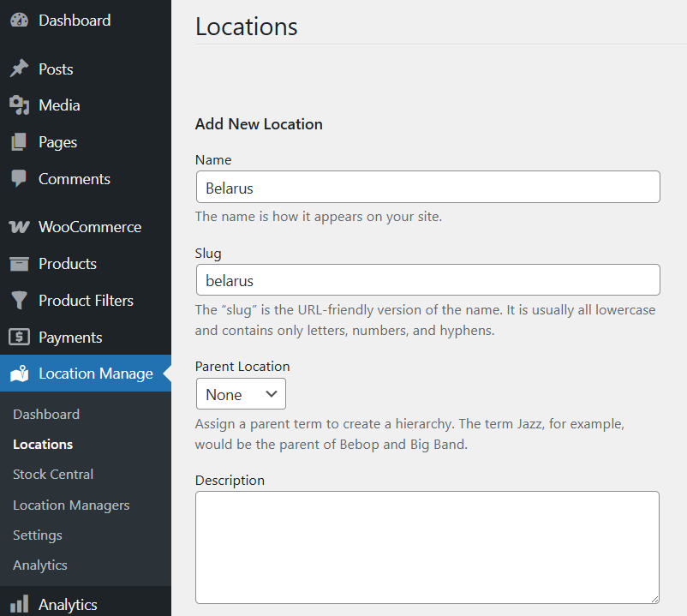The image size is (687, 616).
Task: Click the Products box icon
Action: (x=19, y=264)
